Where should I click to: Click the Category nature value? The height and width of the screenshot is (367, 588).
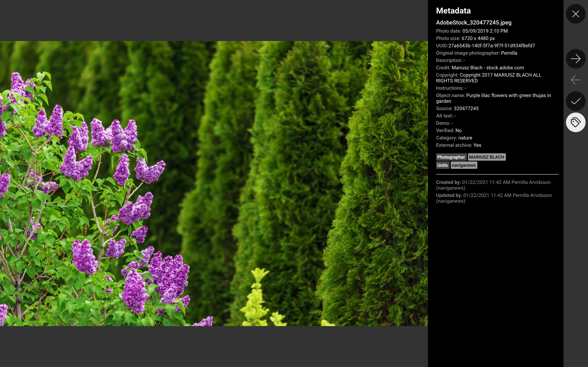point(465,138)
